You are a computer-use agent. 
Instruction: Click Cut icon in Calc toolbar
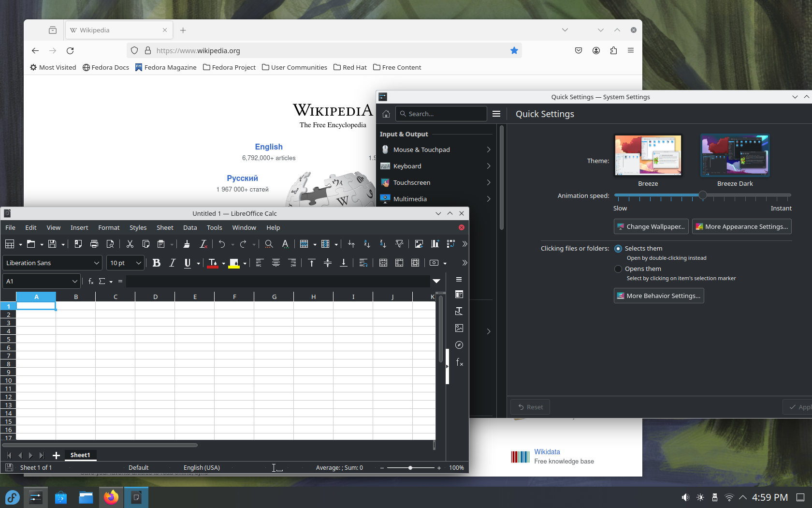coord(130,244)
